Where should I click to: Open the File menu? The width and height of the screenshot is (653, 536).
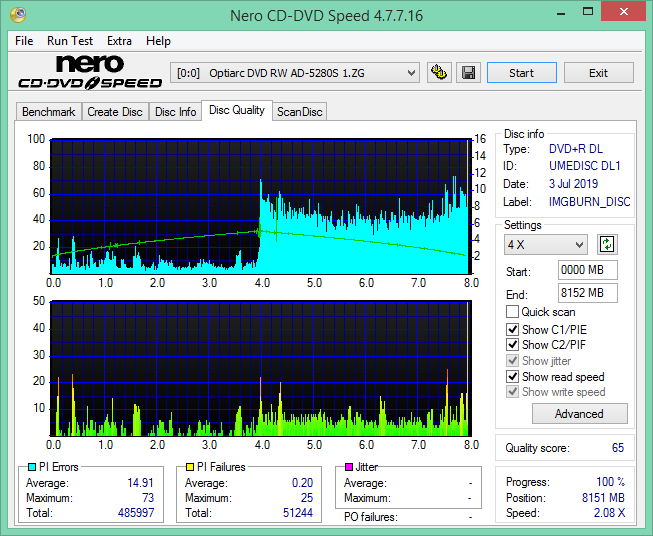(24, 41)
